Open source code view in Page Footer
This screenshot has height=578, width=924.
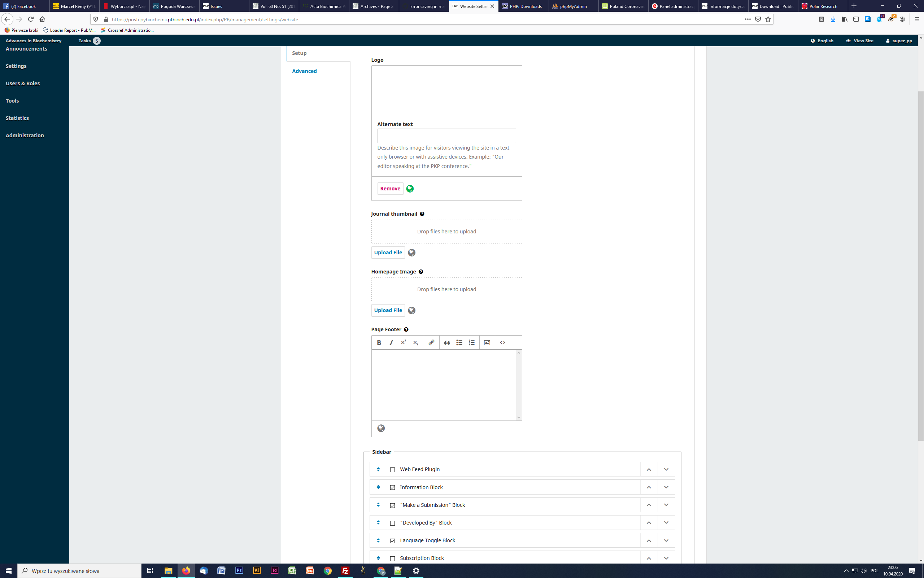(x=502, y=342)
